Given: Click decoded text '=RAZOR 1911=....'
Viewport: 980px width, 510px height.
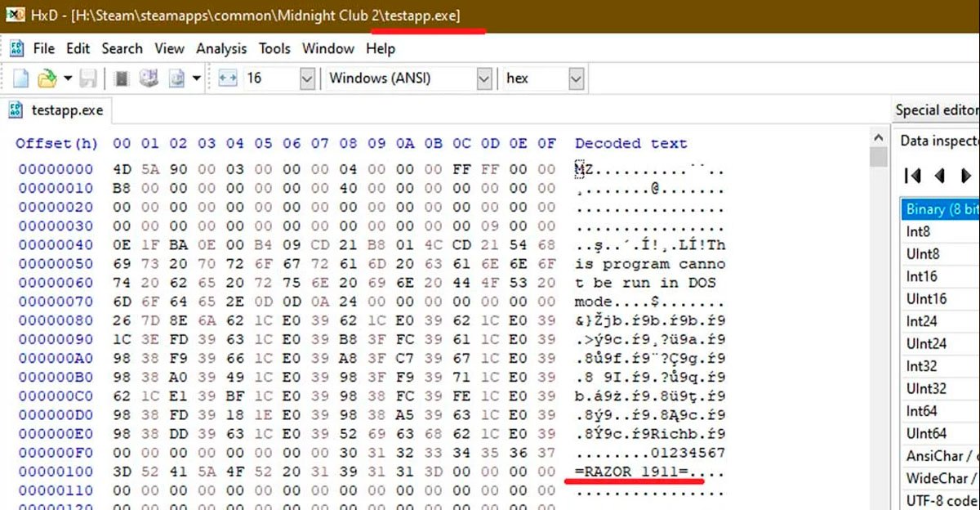Looking at the screenshot, I should [650, 471].
